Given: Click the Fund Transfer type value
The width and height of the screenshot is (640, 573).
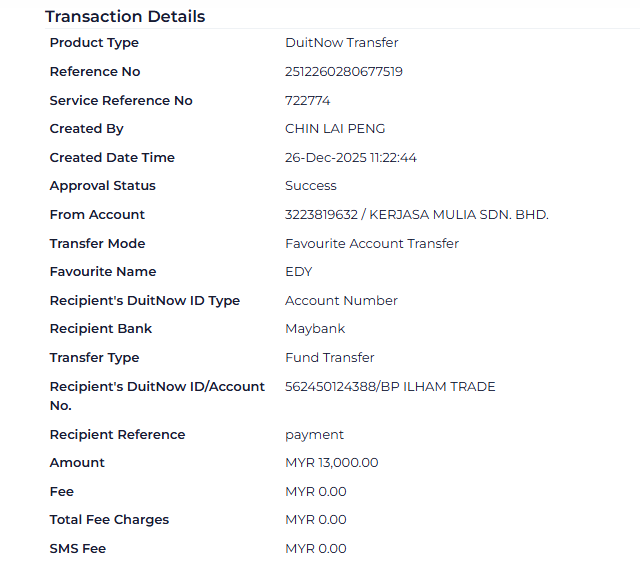Looking at the screenshot, I should pos(330,358).
